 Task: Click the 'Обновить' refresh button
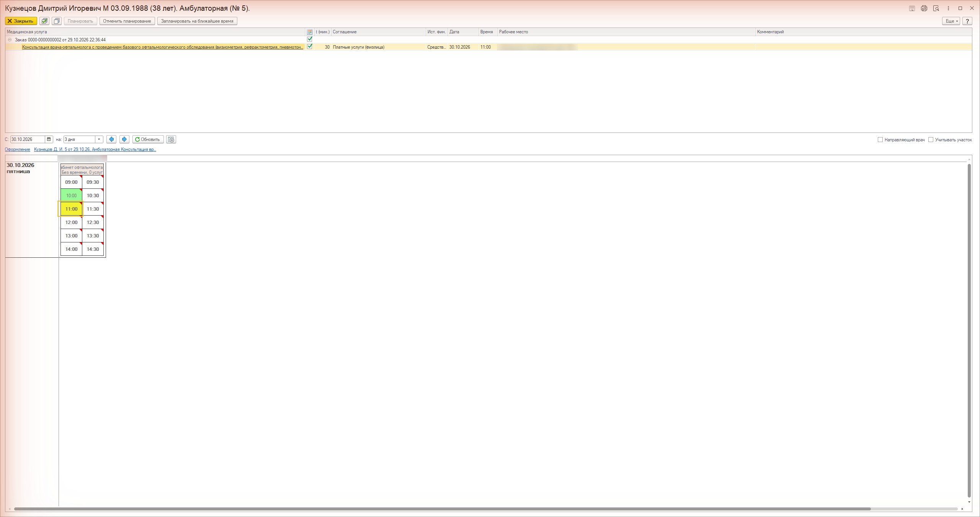click(148, 139)
